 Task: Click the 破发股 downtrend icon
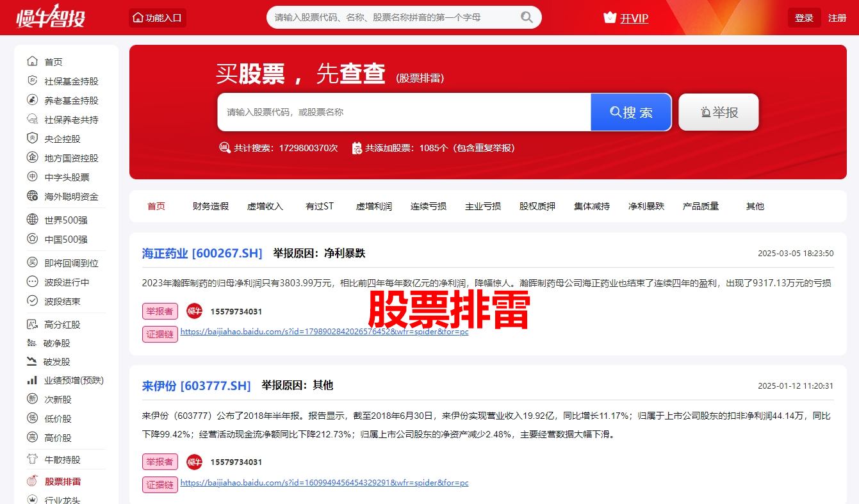31,361
